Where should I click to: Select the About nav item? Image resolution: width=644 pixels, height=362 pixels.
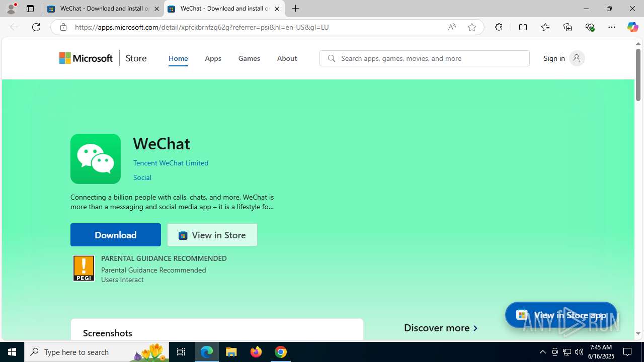(x=287, y=58)
